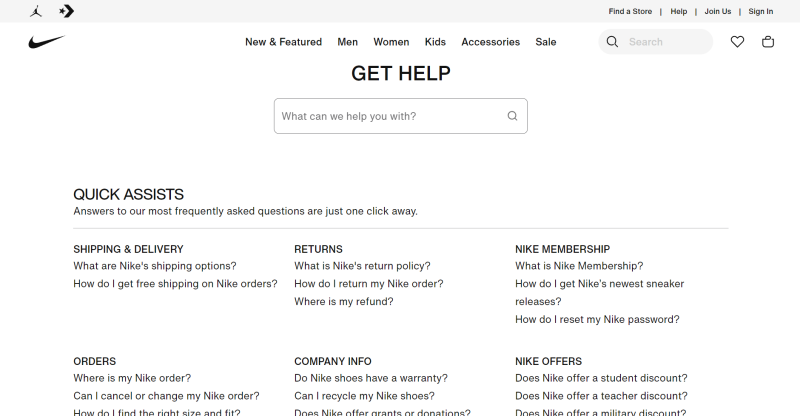Screen dimensions: 800x416
Task: Open 'Does Nike offer a student discount?'
Action: [x=601, y=378]
